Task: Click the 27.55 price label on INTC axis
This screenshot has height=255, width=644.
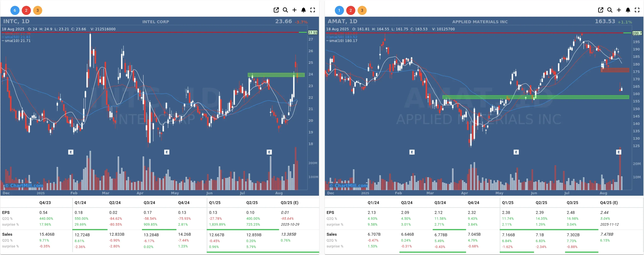Action: pos(313,33)
